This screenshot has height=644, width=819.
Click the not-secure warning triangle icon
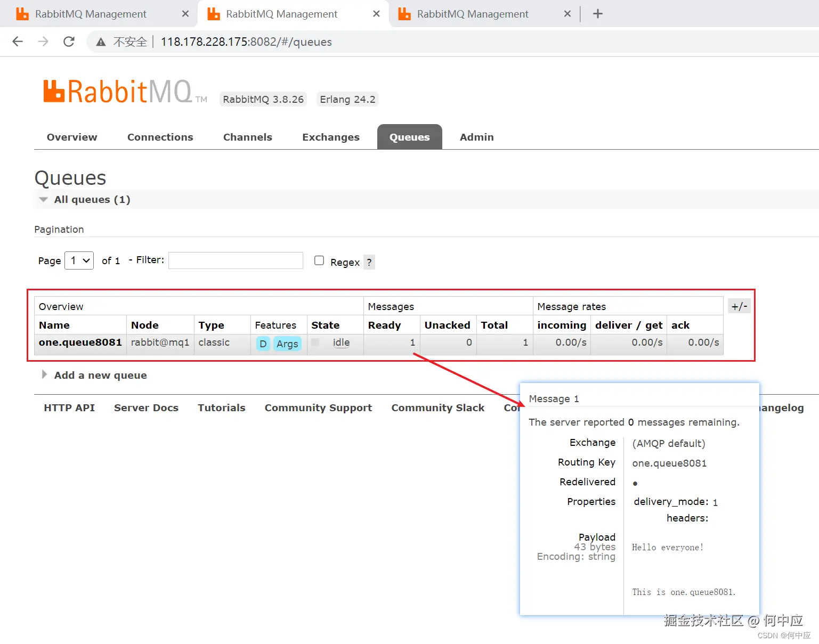click(101, 42)
